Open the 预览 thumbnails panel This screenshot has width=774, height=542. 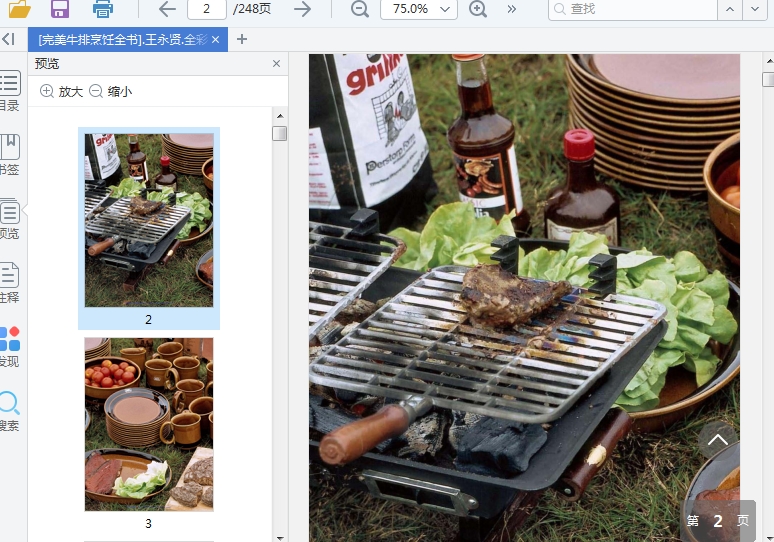[x=9, y=219]
